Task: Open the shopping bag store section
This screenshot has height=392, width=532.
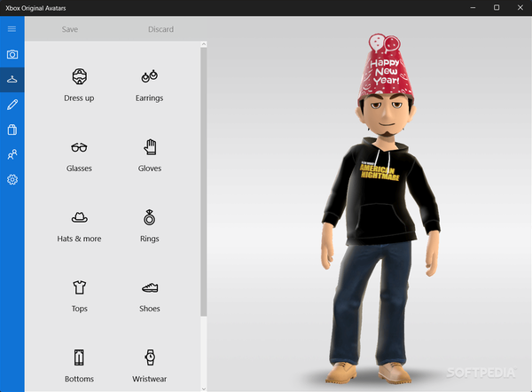Action: [12, 129]
